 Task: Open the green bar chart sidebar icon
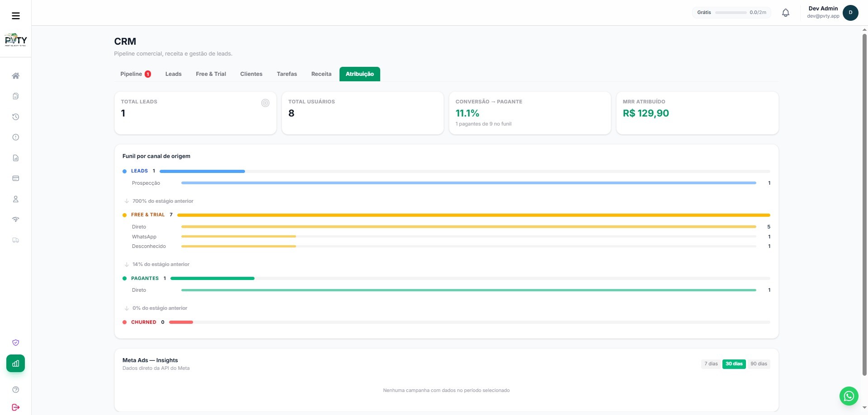15,364
